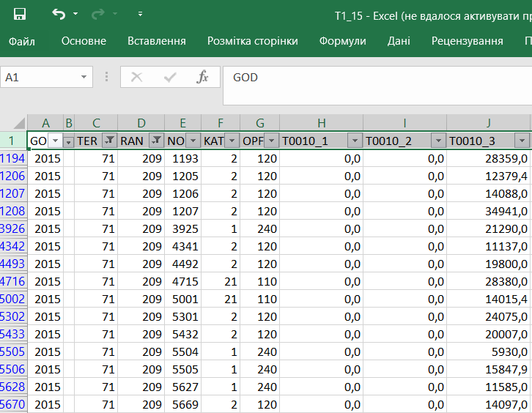The height and width of the screenshot is (413, 532).
Task: Switch to the Вставлення ribbon tab
Action: click(157, 41)
